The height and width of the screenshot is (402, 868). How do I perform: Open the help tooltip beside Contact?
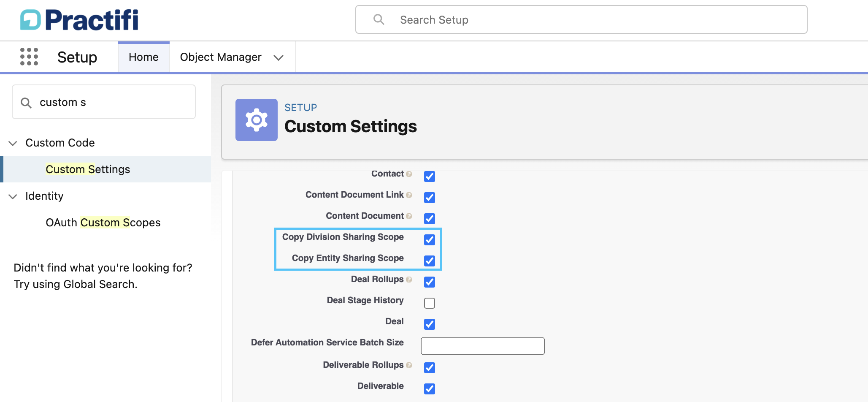[409, 174]
